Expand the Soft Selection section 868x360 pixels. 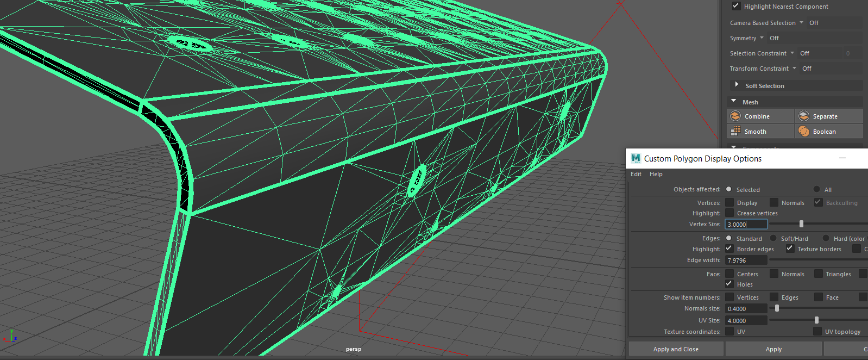(x=737, y=85)
